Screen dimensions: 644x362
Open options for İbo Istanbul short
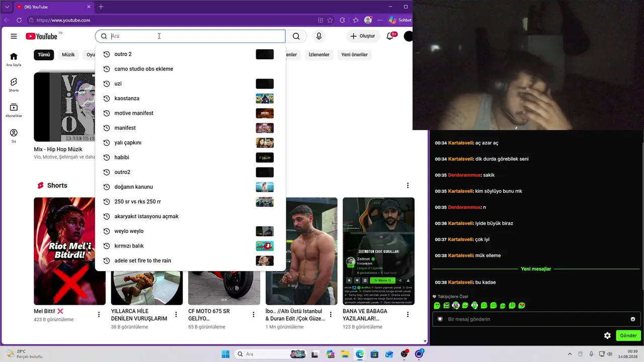coord(331,315)
